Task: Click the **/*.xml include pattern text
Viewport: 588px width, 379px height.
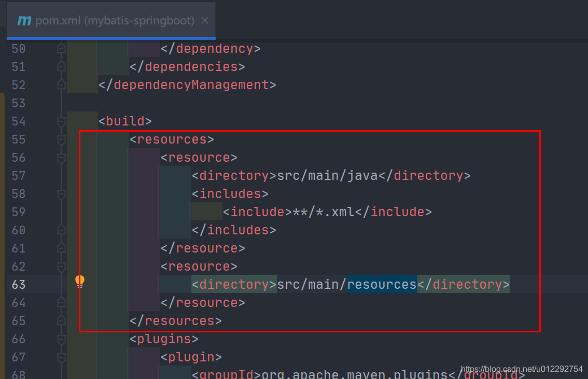Action: (x=324, y=212)
